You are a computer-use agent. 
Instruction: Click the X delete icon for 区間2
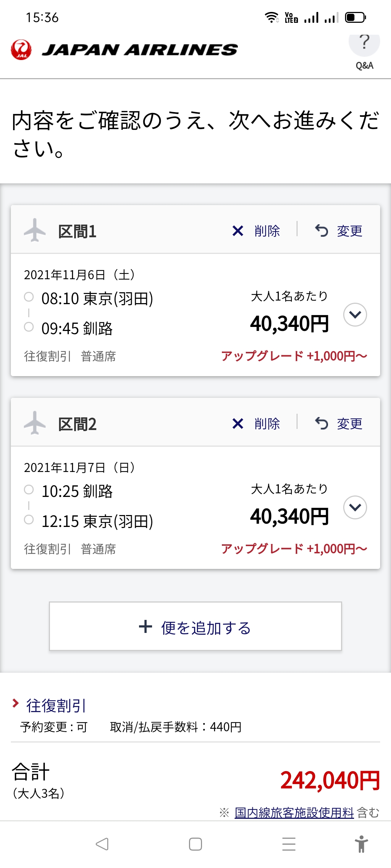tap(238, 424)
